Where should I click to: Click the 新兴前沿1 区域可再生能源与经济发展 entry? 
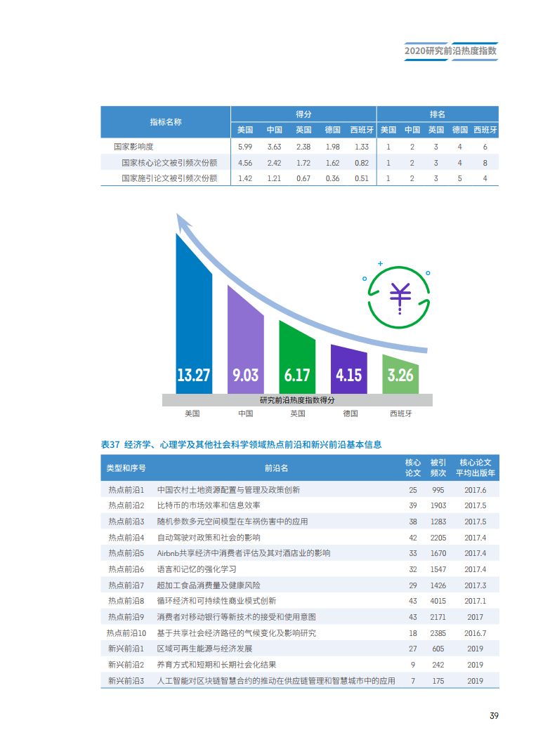tap(204, 649)
